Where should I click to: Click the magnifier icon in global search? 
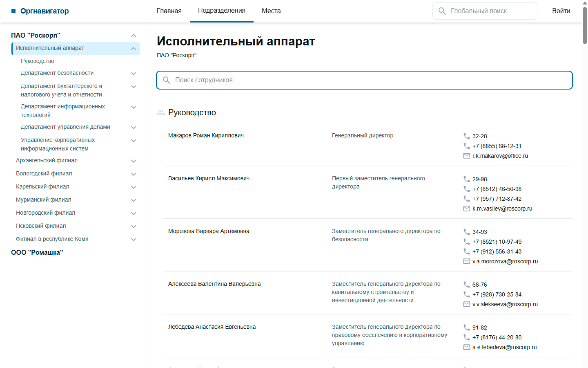442,11
